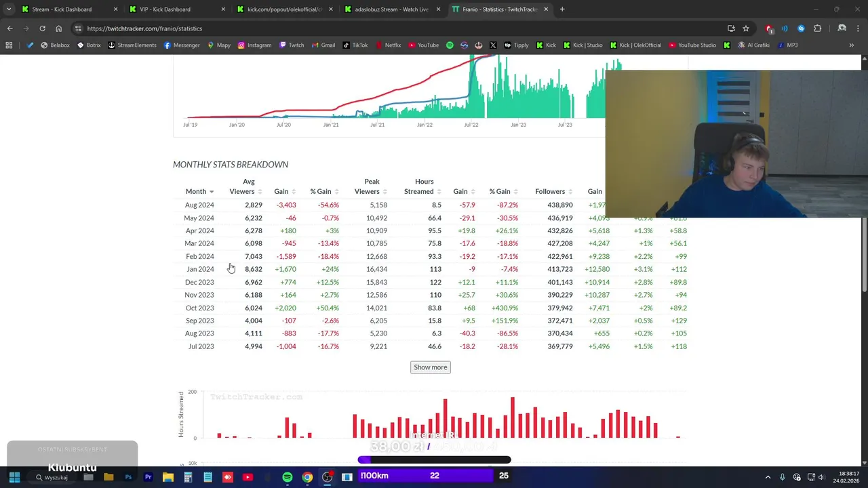Click Dec 2023 peak viewers 15,843
This screenshot has height=488, width=868.
point(376,282)
